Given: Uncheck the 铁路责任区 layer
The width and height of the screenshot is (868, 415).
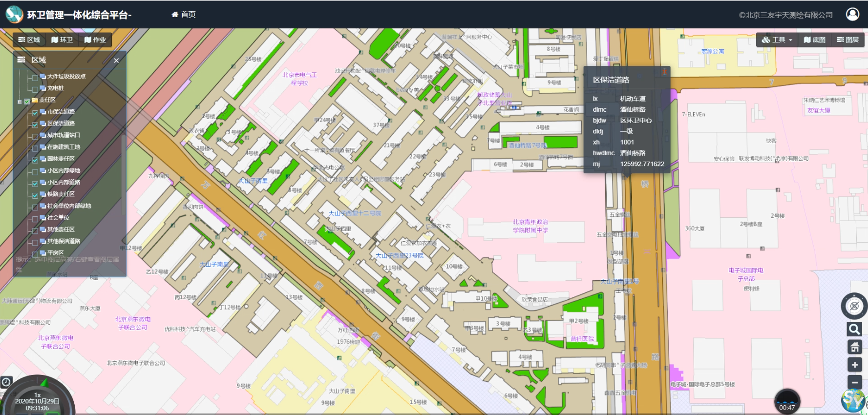Looking at the screenshot, I should pyautogui.click(x=35, y=195).
